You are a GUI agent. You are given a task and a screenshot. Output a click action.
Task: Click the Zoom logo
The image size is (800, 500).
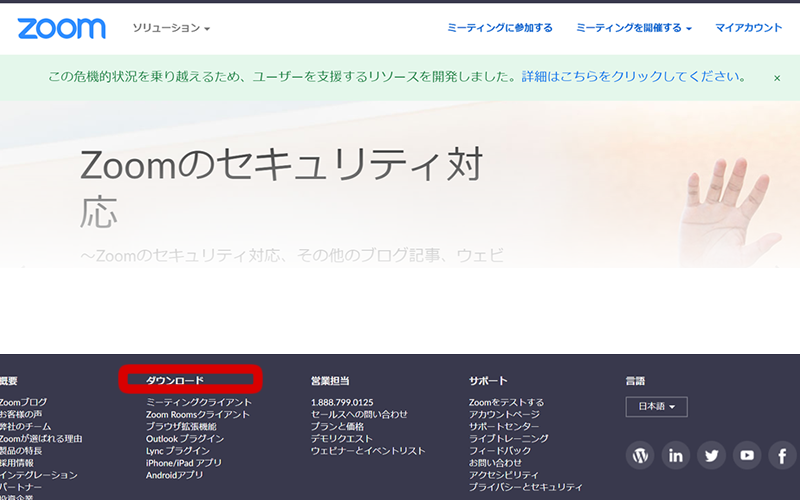pyautogui.click(x=61, y=28)
